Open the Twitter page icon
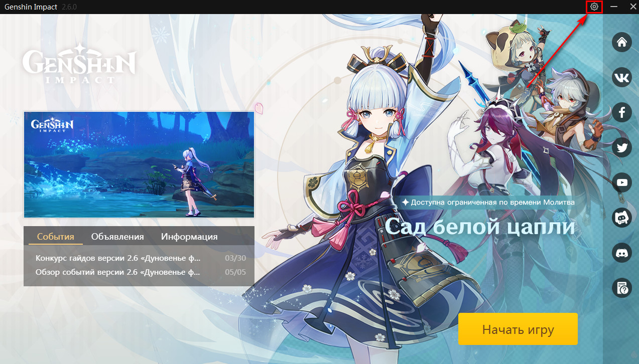Screen dimensions: 639x364 (622, 147)
